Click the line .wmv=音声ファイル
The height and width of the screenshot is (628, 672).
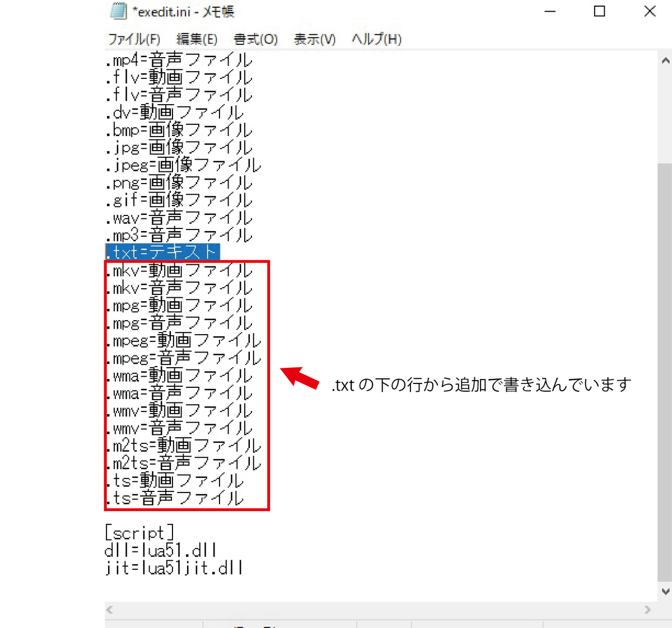[179, 428]
